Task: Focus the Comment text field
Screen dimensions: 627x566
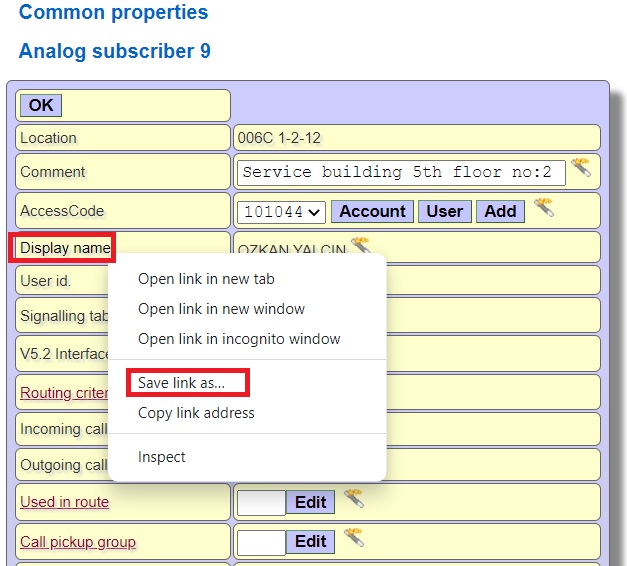Action: [400, 172]
